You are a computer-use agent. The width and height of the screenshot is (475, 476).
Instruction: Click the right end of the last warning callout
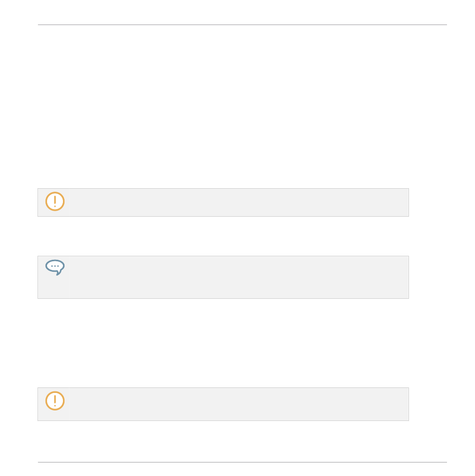[x=406, y=404]
